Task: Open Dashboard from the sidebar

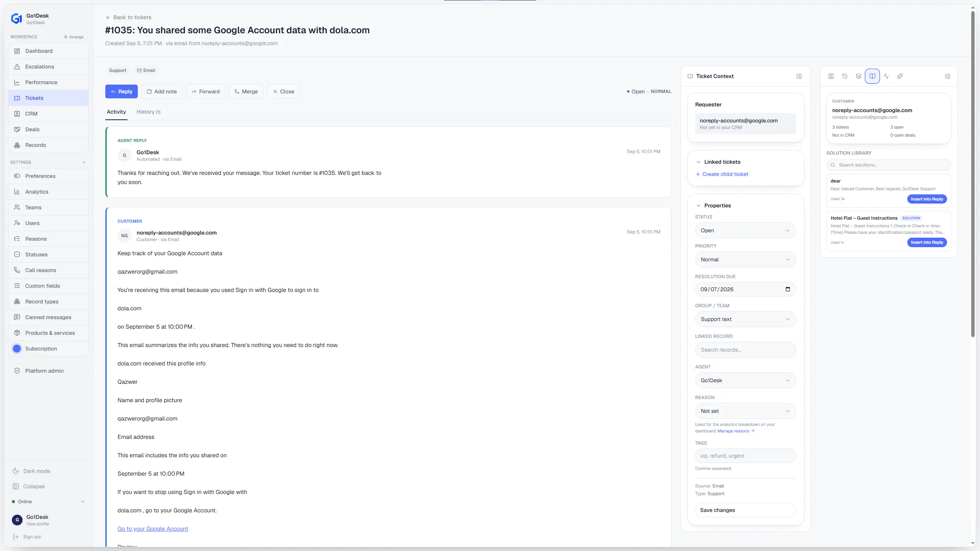Action: pyautogui.click(x=48, y=51)
